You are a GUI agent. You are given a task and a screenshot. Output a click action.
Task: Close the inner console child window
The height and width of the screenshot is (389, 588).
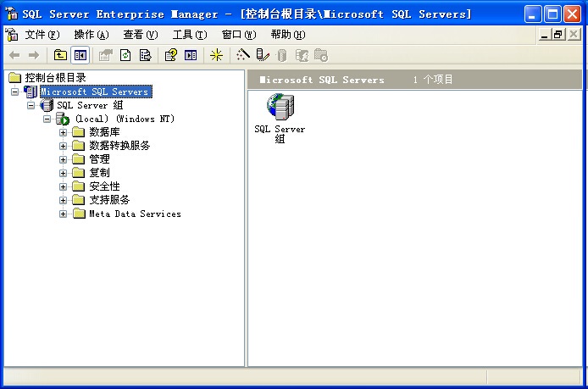click(574, 35)
